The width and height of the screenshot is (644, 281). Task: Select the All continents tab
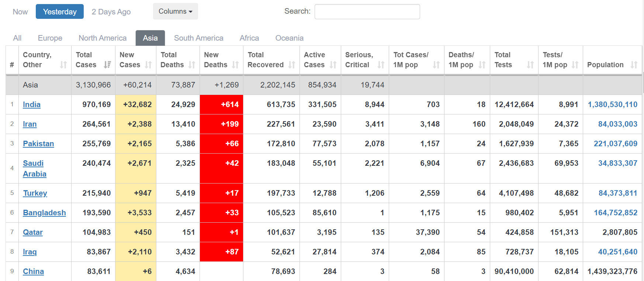point(17,38)
